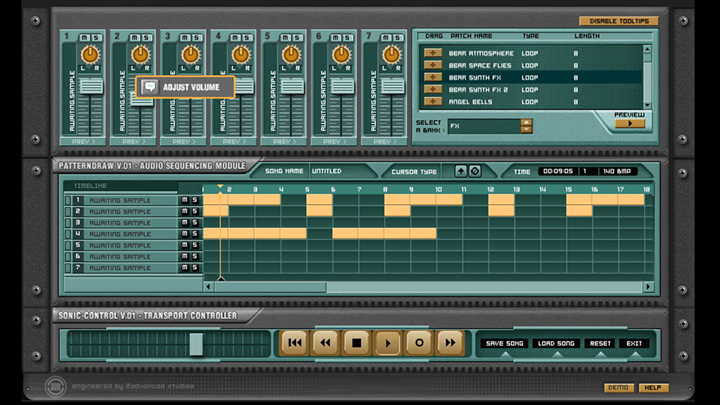Click the rewind transport button
This screenshot has width=720, height=405.
point(326,343)
